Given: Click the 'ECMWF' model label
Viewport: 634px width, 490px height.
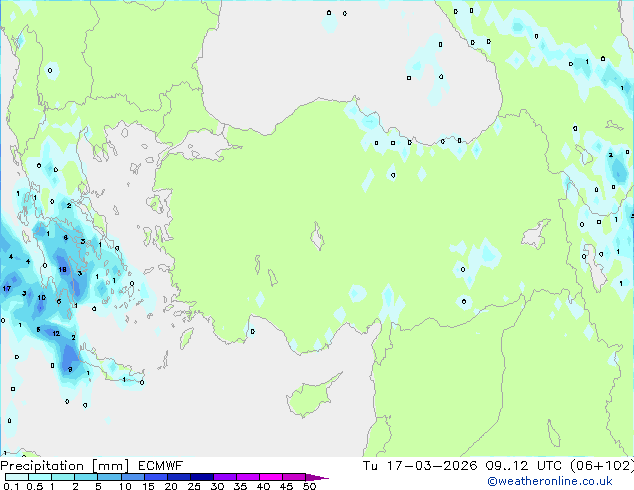Looking at the screenshot, I should click(161, 466).
